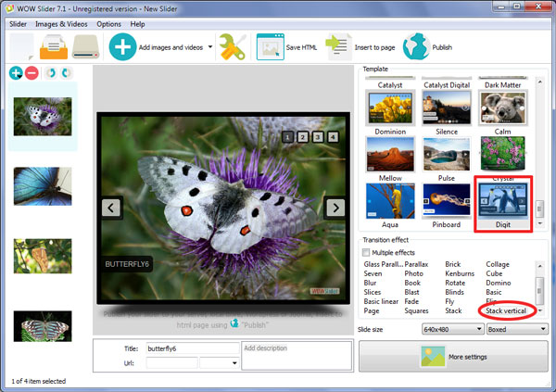Open the Help menu
556x392 pixels.
[x=137, y=24]
